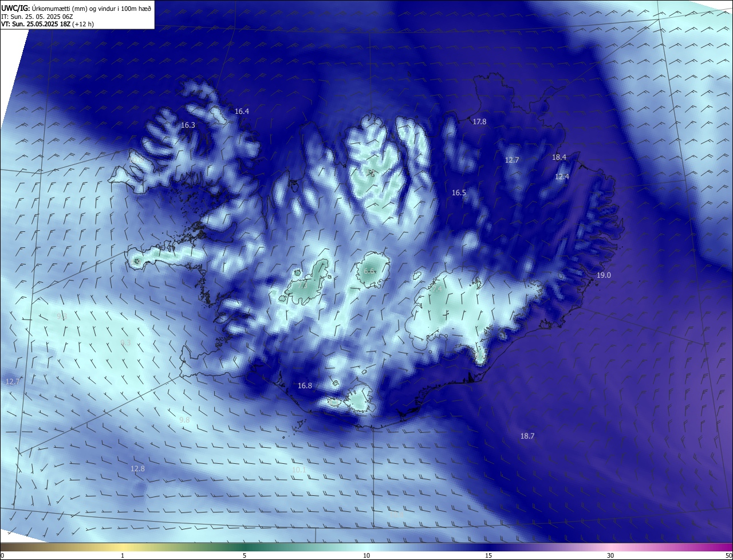
Task: Click the 7.4 value label
Action: click(x=437, y=289)
